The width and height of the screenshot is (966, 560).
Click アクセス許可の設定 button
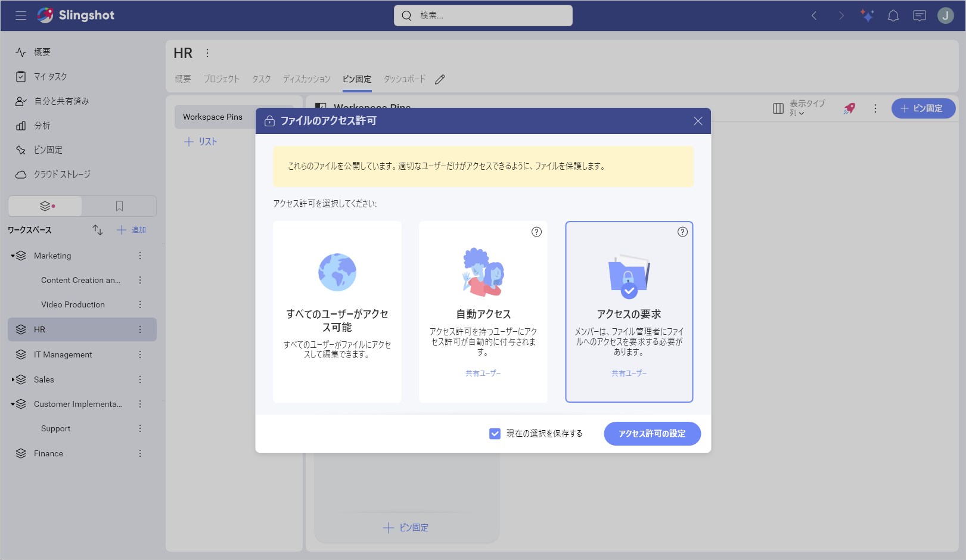(x=652, y=434)
